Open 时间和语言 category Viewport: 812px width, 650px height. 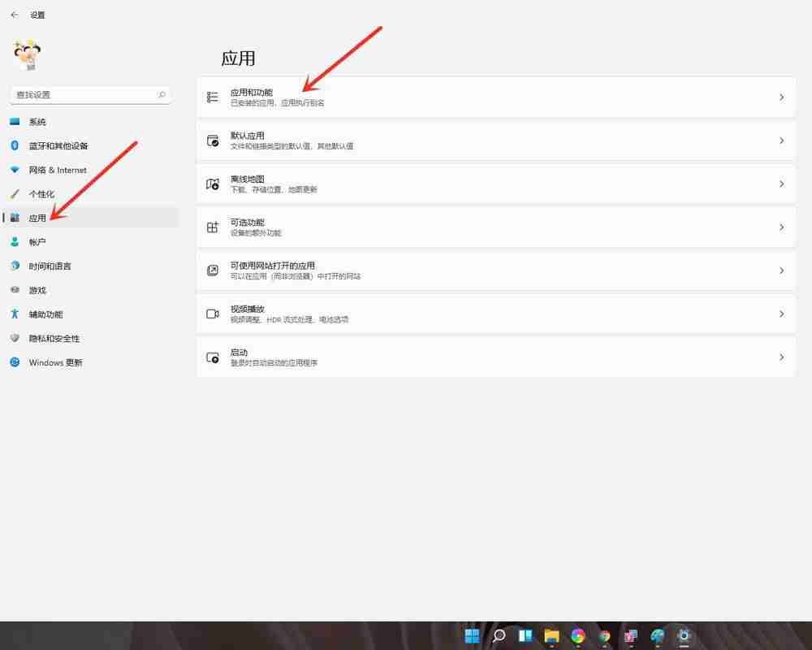pyautogui.click(x=91, y=266)
